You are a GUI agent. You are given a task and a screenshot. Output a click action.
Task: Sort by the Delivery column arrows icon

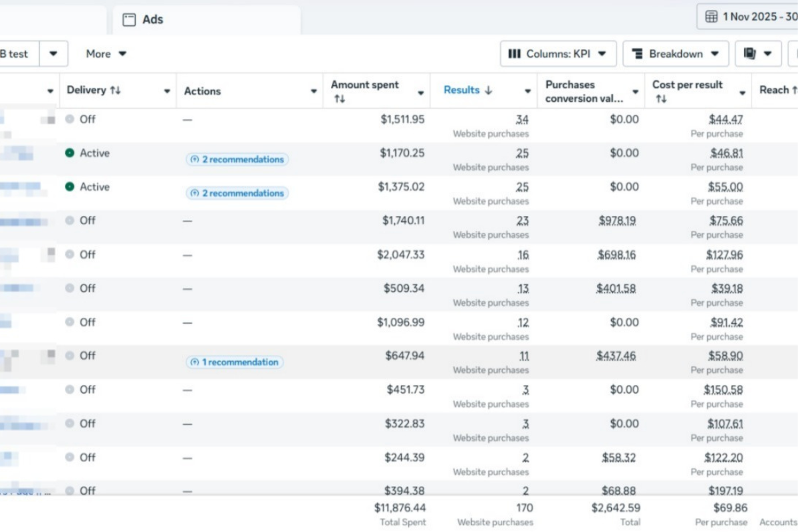[x=116, y=90]
